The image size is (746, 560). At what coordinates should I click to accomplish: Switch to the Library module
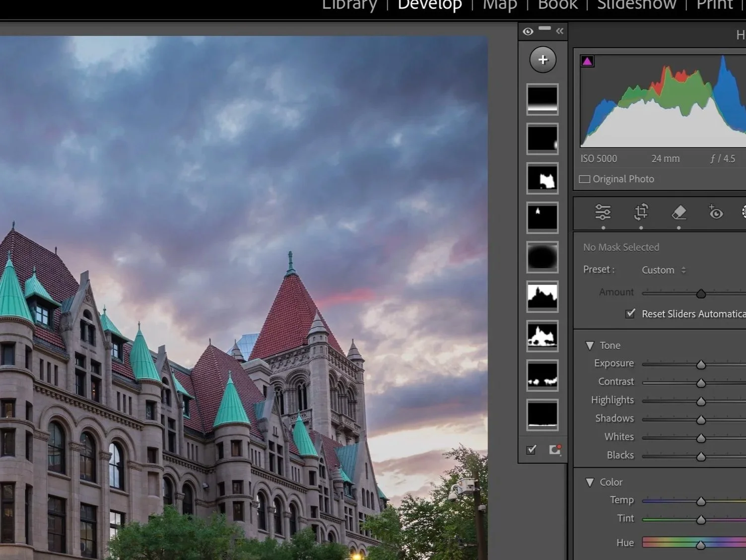[349, 5]
